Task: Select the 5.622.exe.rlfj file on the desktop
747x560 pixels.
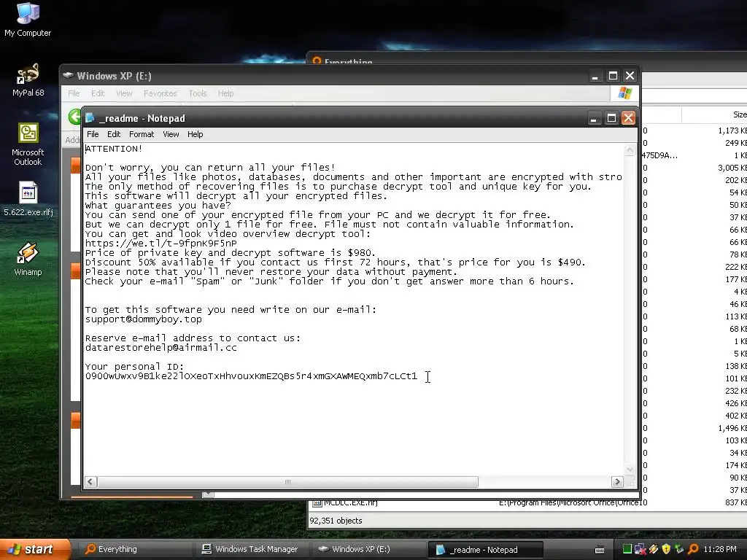Action: point(28,199)
